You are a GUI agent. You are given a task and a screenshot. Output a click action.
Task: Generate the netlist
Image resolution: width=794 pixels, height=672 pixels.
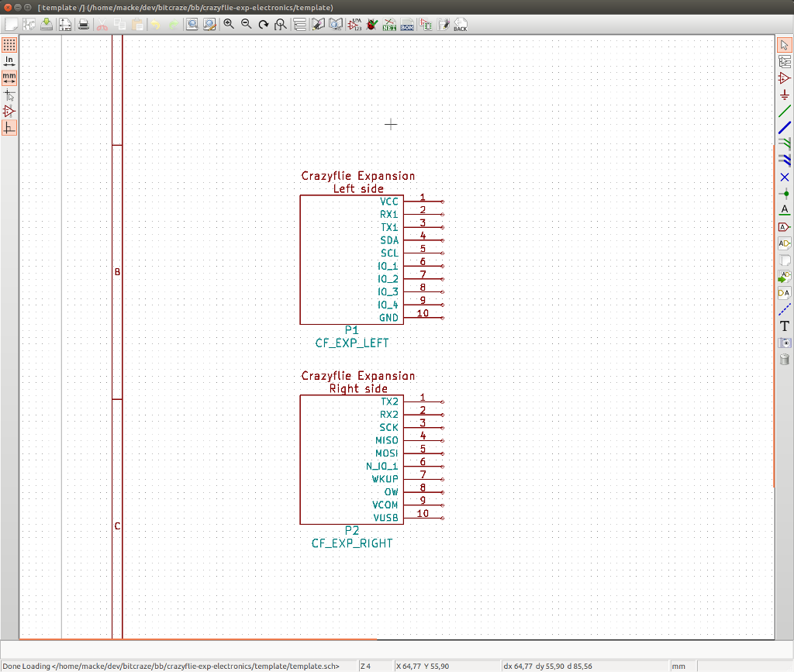coord(389,24)
